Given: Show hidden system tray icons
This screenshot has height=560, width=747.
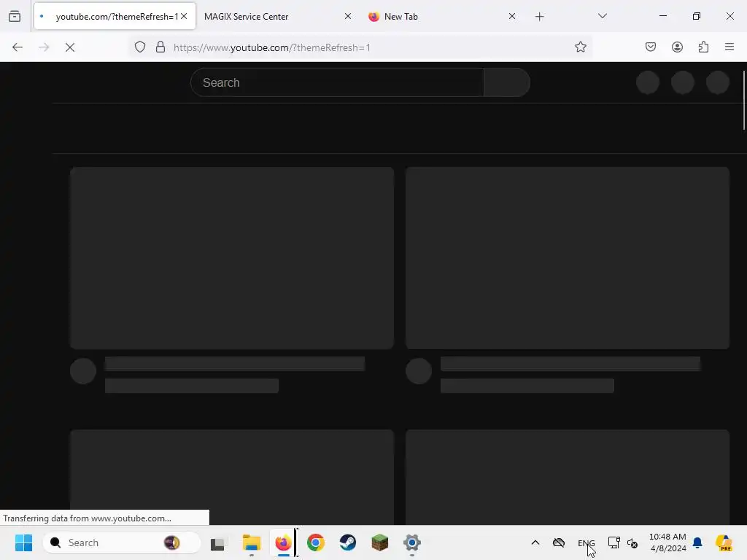Looking at the screenshot, I should (x=535, y=542).
